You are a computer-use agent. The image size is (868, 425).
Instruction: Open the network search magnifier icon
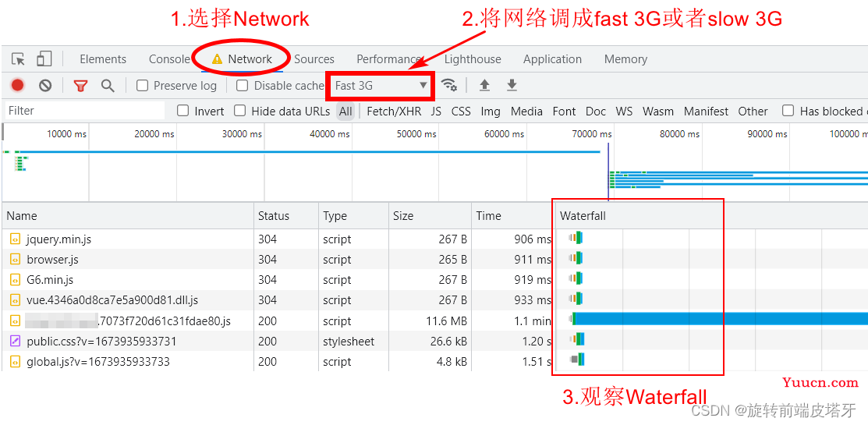108,85
